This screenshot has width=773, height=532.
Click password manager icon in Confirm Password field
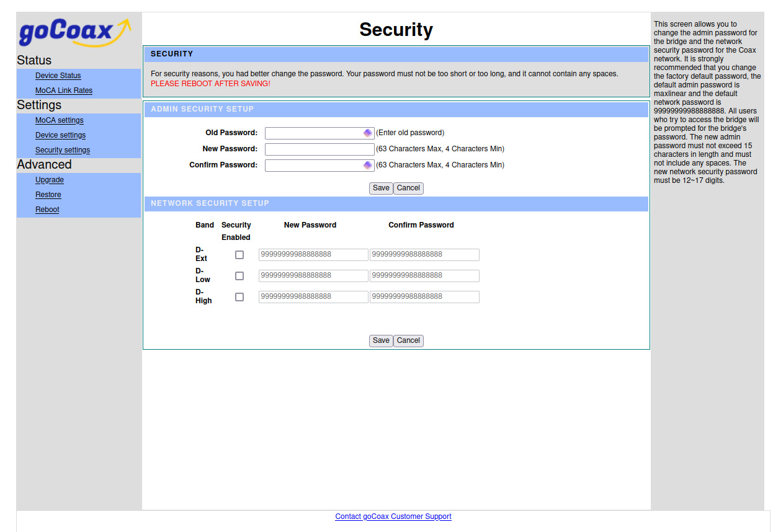point(367,165)
